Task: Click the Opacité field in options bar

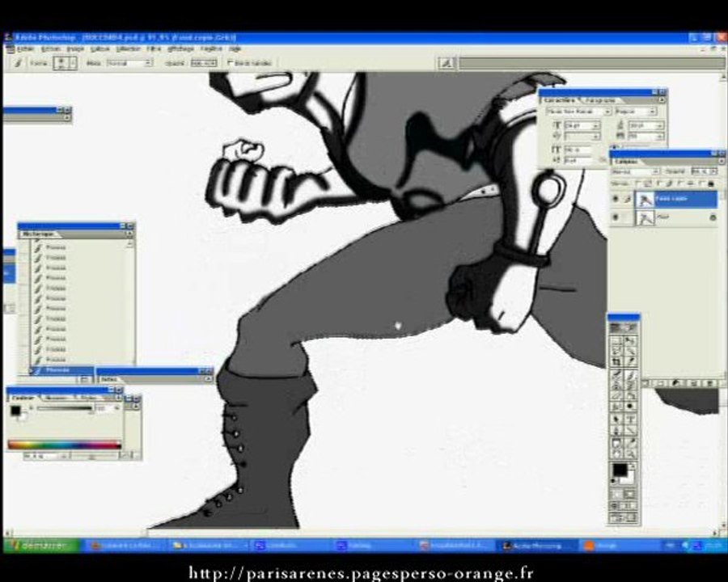Action: click(203, 63)
